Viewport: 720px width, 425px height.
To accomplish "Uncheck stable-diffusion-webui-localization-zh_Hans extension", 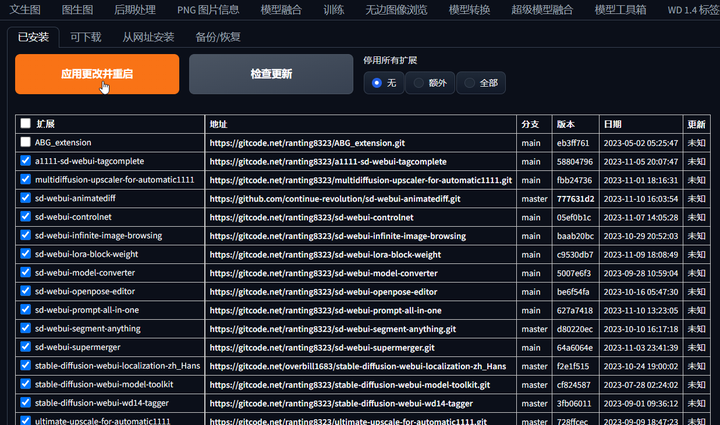I will (x=26, y=365).
